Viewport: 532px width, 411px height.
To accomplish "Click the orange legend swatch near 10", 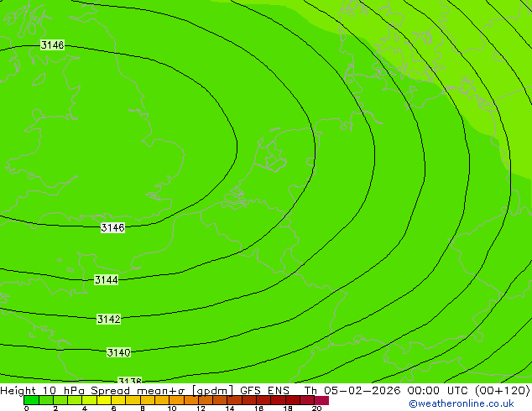I will click(x=176, y=400).
